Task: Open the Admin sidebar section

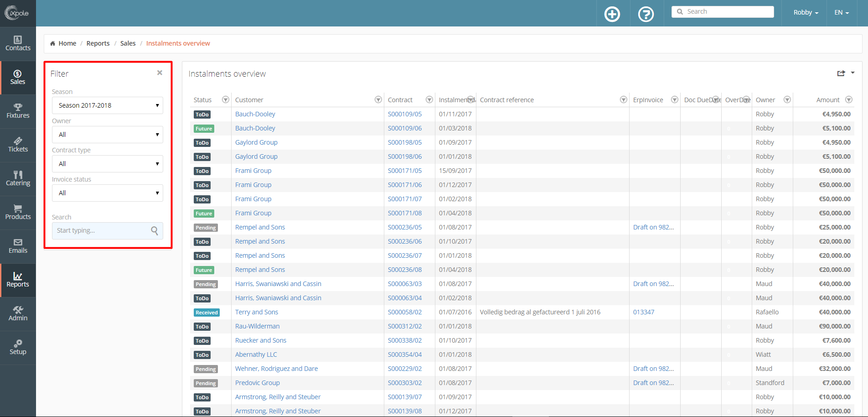Action: 18,314
